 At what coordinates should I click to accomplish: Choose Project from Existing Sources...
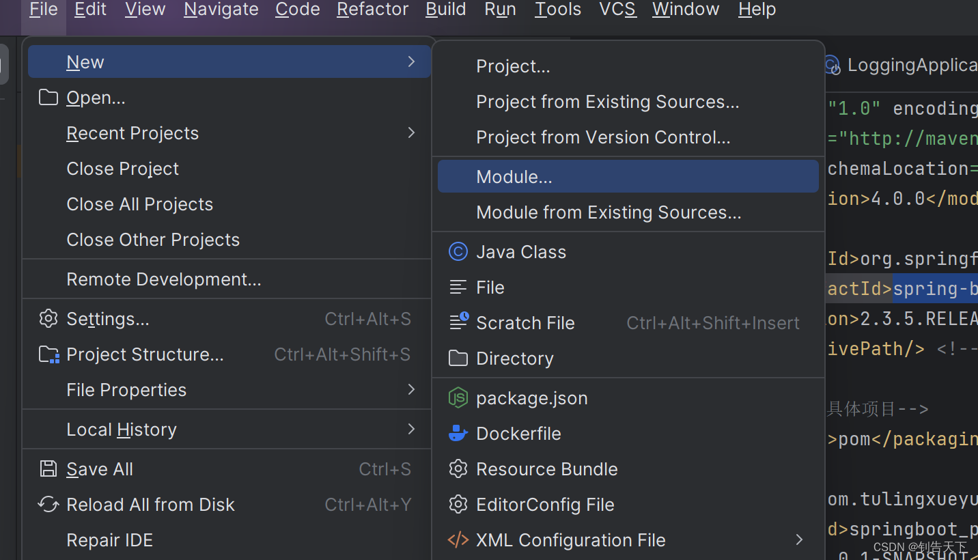(x=628, y=102)
